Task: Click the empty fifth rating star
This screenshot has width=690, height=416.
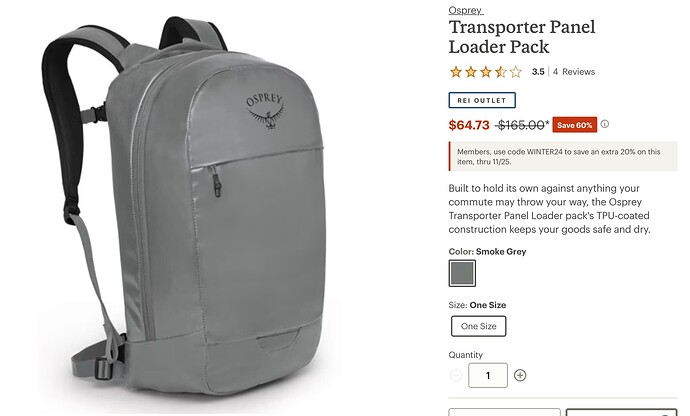Action: [x=516, y=72]
